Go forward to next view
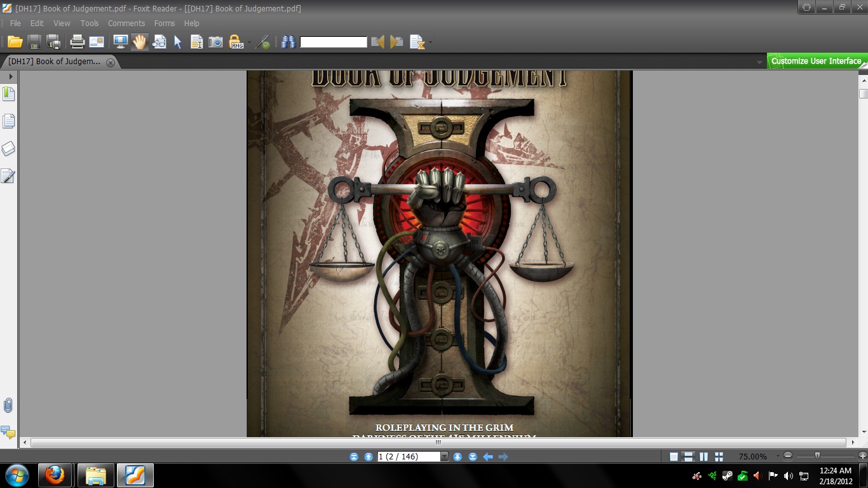 503,456
